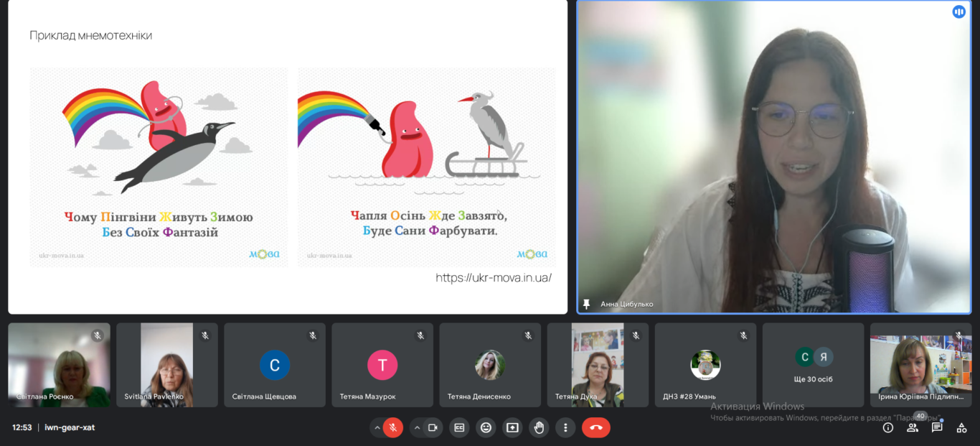Unmute the microphone in the call bar
Image resolution: width=980 pixels, height=446 pixels.
(x=392, y=427)
